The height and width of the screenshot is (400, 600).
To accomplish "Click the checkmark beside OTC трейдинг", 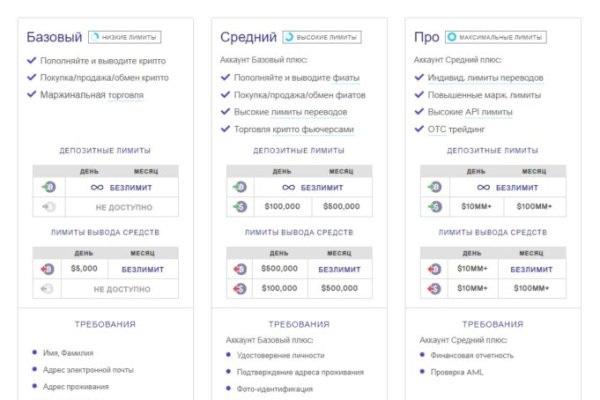I will [x=419, y=129].
